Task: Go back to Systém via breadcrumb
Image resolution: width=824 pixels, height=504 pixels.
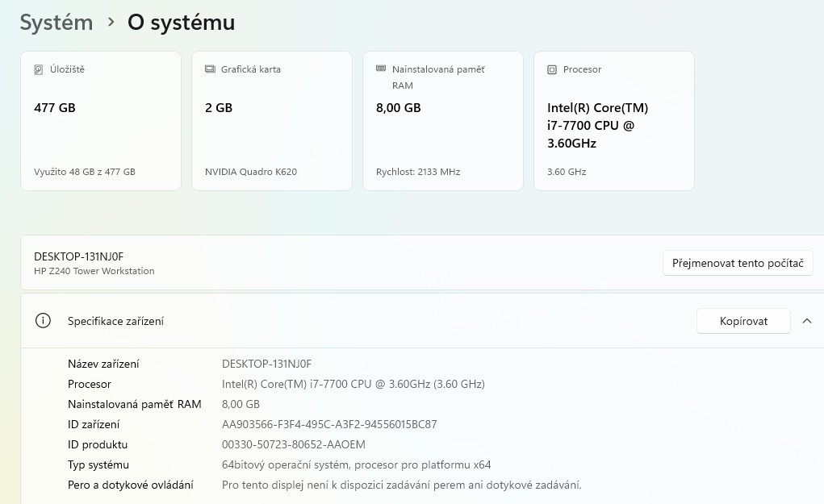Action: pos(56,23)
